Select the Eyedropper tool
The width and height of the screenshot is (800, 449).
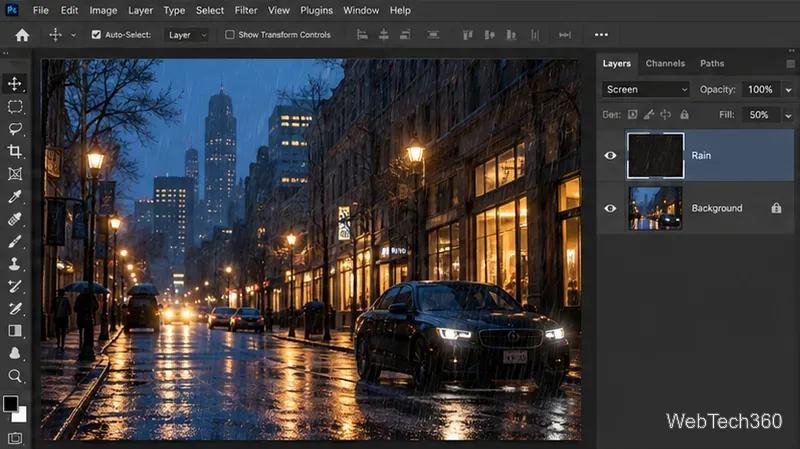point(15,196)
